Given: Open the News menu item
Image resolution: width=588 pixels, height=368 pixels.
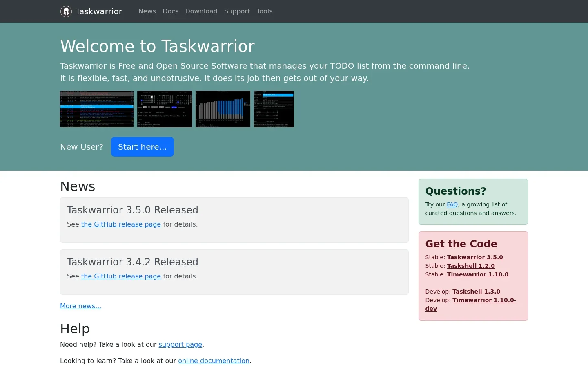Looking at the screenshot, I should tap(147, 11).
